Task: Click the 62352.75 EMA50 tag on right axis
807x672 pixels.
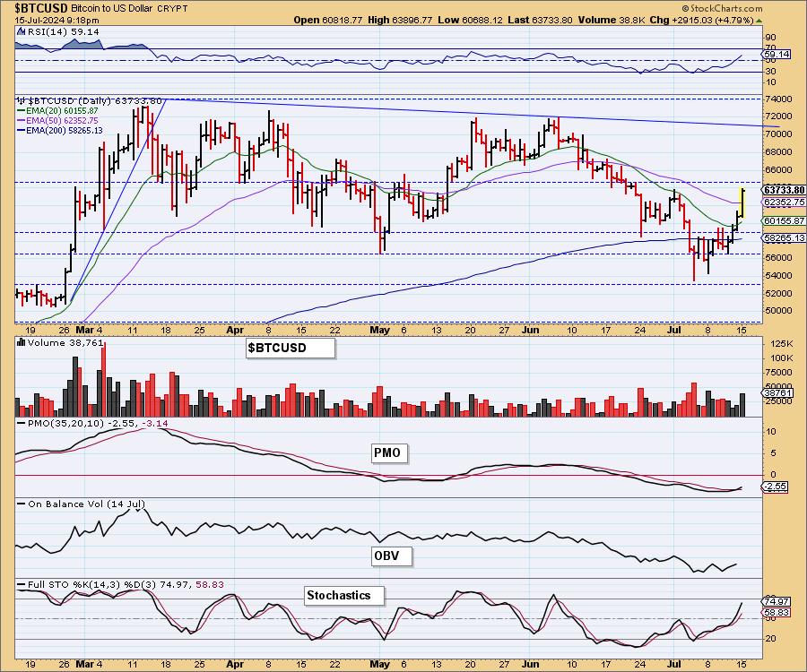Action: 785,202
